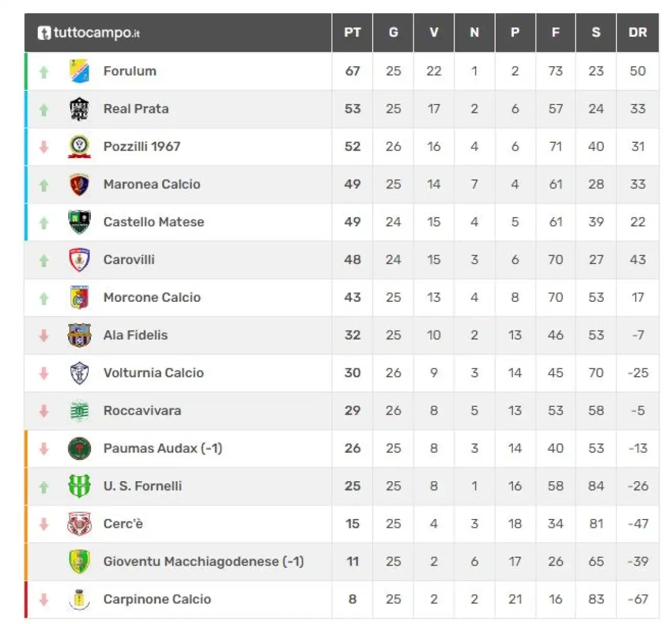This screenshot has height=624, width=672.
Task: Select Gioventu Macchiagodenese (-1) team name
Action: (204, 562)
